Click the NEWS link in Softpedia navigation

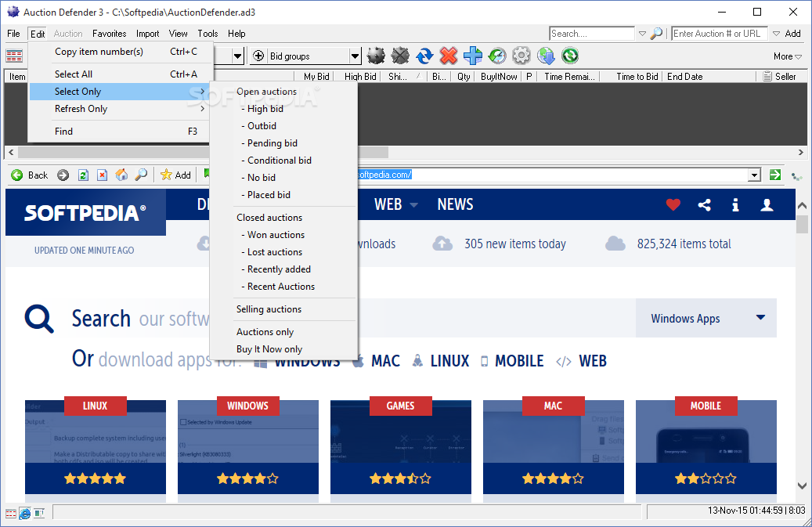[x=455, y=204]
